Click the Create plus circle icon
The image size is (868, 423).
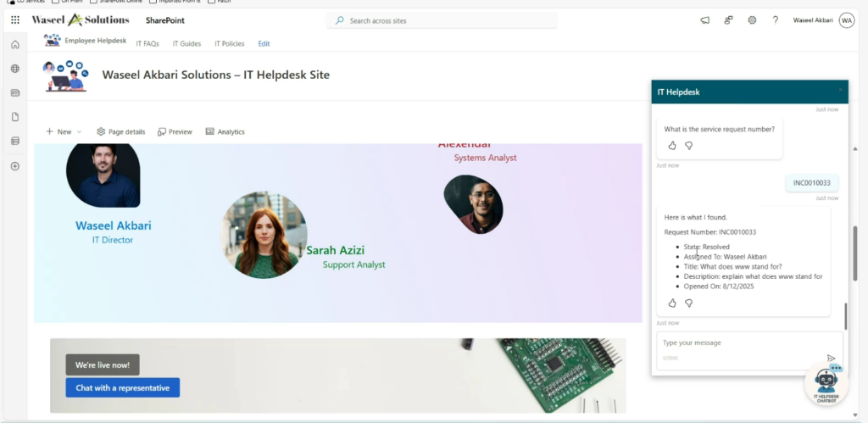point(15,166)
